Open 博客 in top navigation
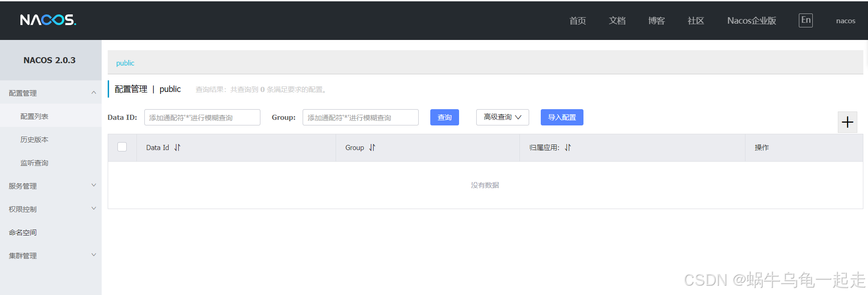Viewport: 868px width, 295px height. pyautogui.click(x=657, y=20)
